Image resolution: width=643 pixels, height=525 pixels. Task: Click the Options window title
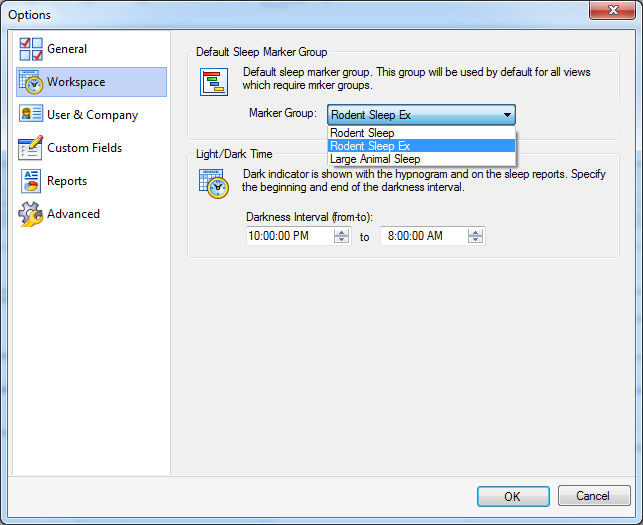pos(30,15)
